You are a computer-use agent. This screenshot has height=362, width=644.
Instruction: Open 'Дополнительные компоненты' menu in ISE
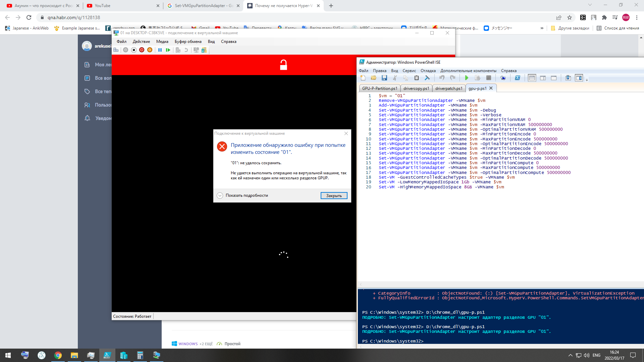tap(468, 71)
